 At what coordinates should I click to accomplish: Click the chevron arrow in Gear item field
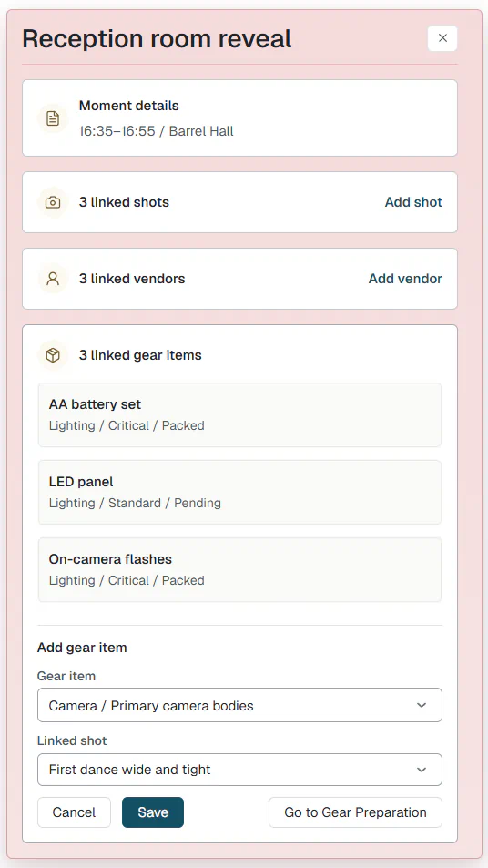[x=422, y=705]
